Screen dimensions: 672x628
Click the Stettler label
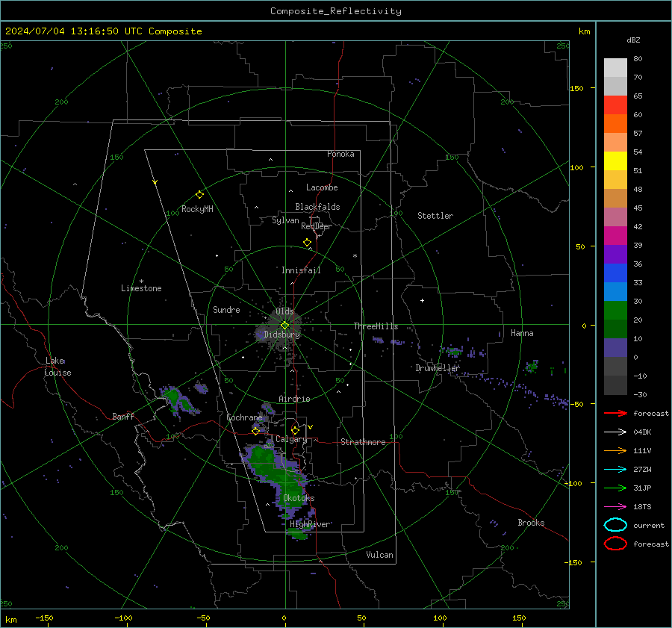pyautogui.click(x=435, y=216)
